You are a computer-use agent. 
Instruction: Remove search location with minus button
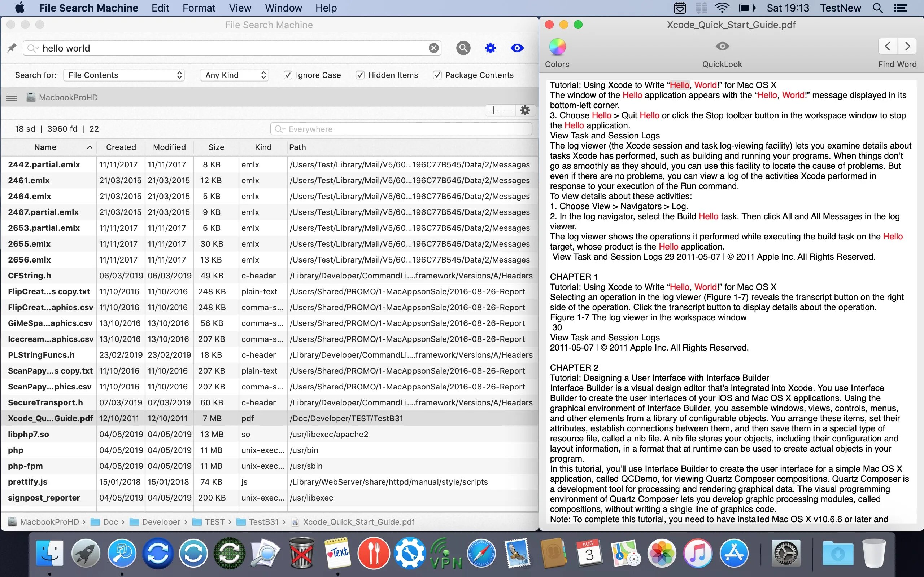pyautogui.click(x=508, y=110)
